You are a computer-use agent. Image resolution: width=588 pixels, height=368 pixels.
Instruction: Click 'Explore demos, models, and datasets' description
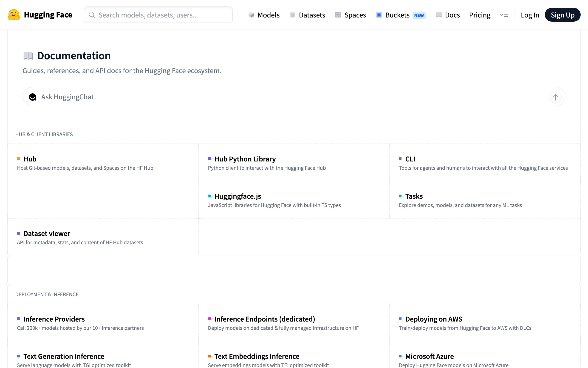460,205
